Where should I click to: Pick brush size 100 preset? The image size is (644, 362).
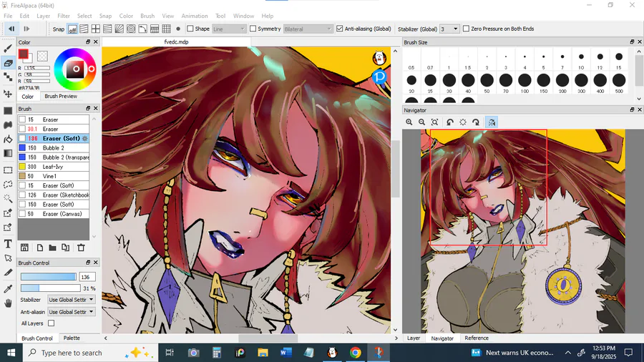tap(525, 83)
